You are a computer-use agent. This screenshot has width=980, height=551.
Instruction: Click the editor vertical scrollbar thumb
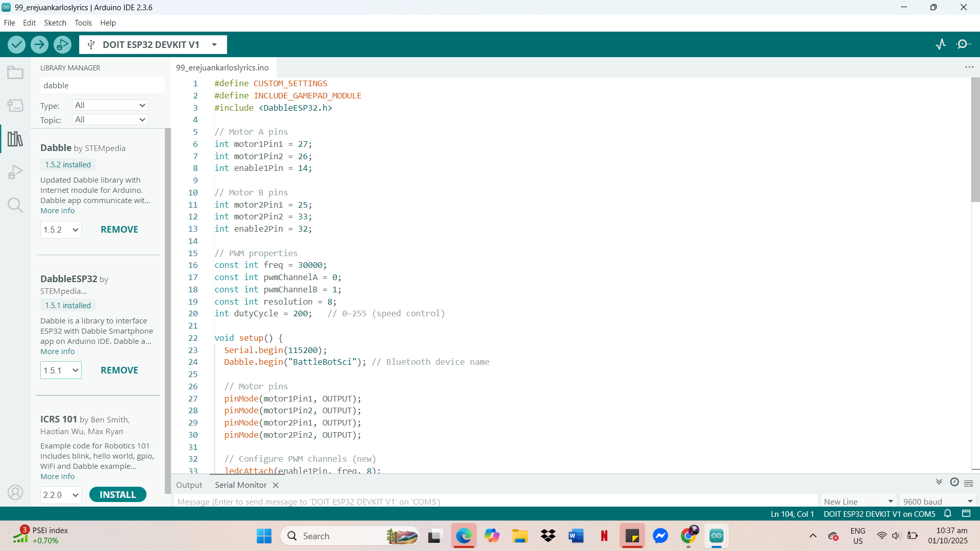coord(975,140)
